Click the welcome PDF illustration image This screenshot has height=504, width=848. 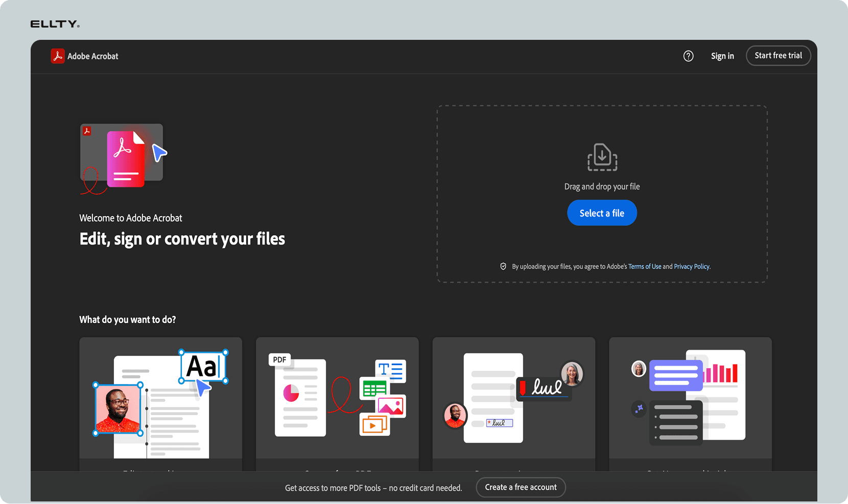coord(124,159)
